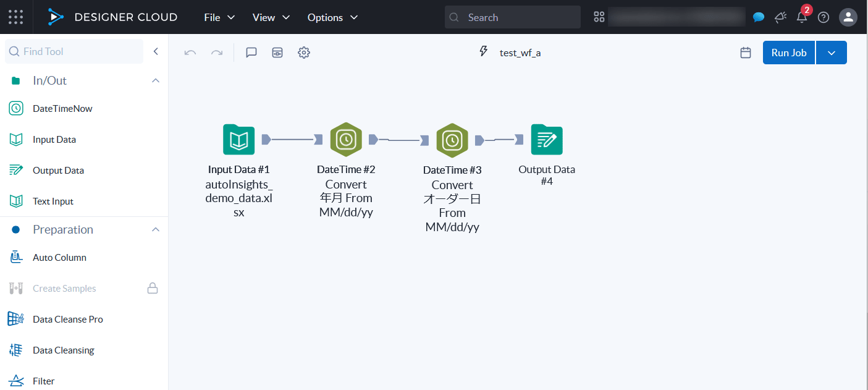This screenshot has height=390, width=868.
Task: Open the DateTime #2 tool on the canvas
Action: coord(346,140)
